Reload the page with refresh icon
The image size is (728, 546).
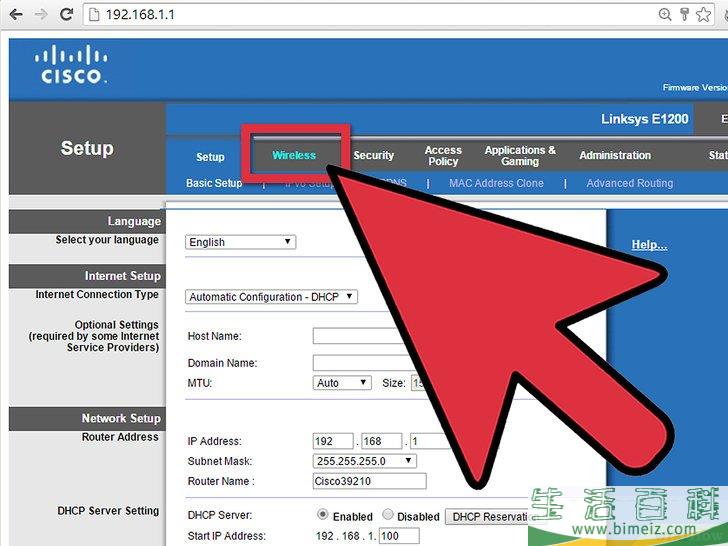[x=66, y=14]
